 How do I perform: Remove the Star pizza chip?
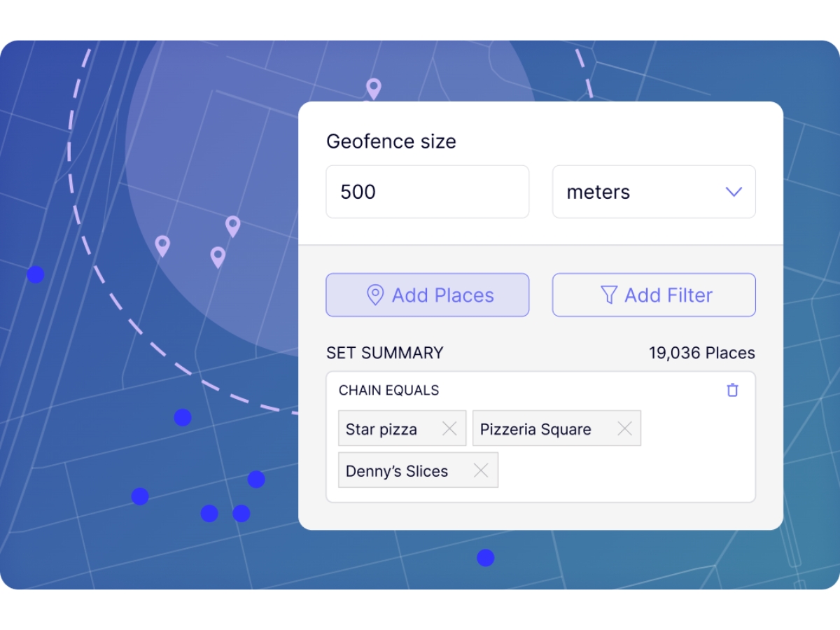(449, 428)
